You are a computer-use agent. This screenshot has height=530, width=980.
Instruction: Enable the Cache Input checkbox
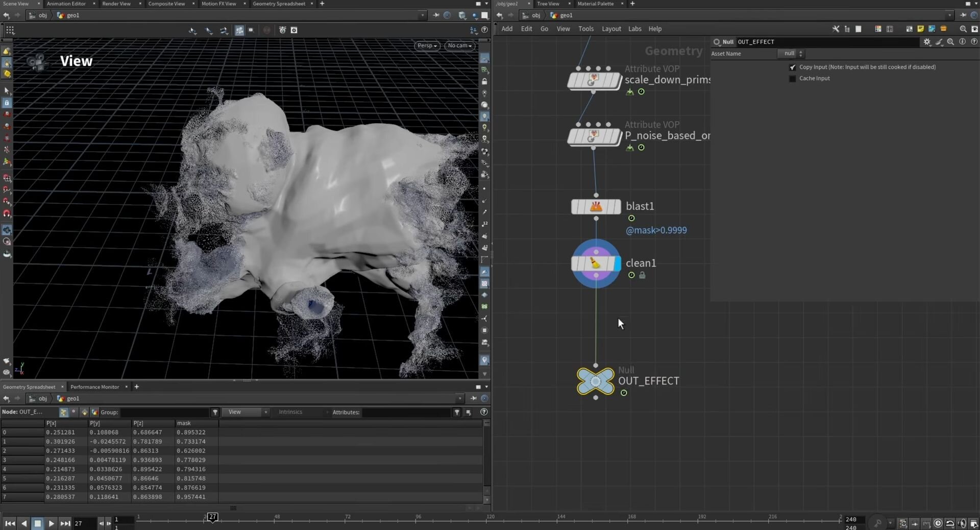pyautogui.click(x=792, y=79)
